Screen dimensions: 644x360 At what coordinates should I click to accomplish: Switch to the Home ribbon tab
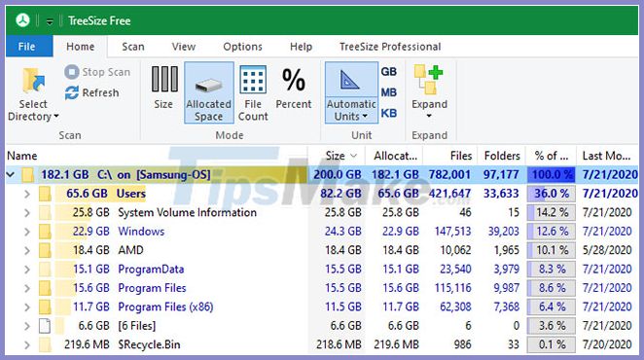point(80,47)
